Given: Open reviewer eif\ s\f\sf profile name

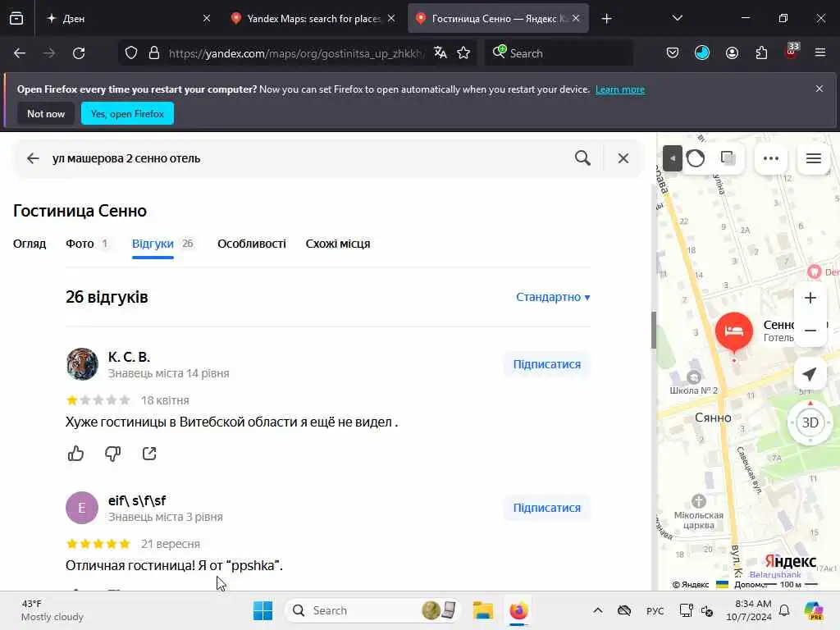Looking at the screenshot, I should point(137,500).
